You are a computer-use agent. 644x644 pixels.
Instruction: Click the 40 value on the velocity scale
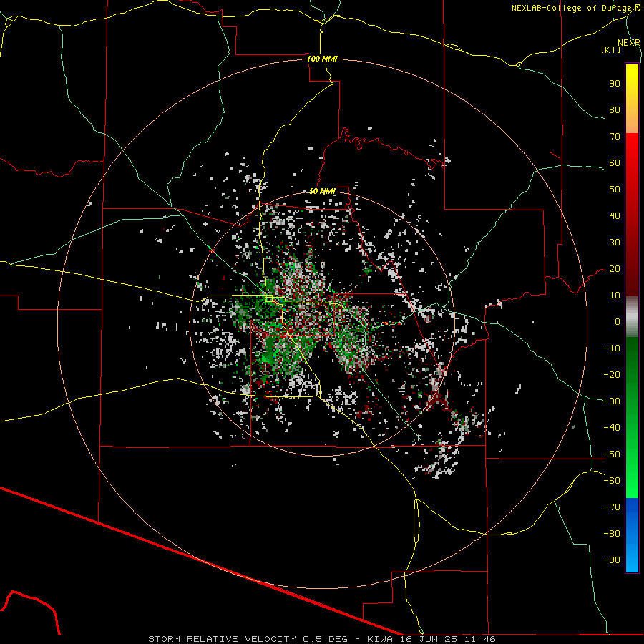click(615, 216)
